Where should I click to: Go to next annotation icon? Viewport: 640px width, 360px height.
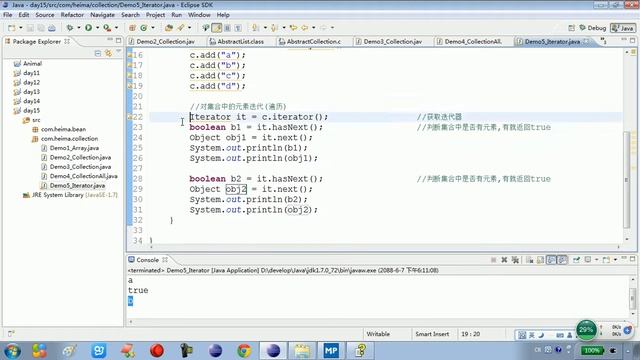coord(256,28)
